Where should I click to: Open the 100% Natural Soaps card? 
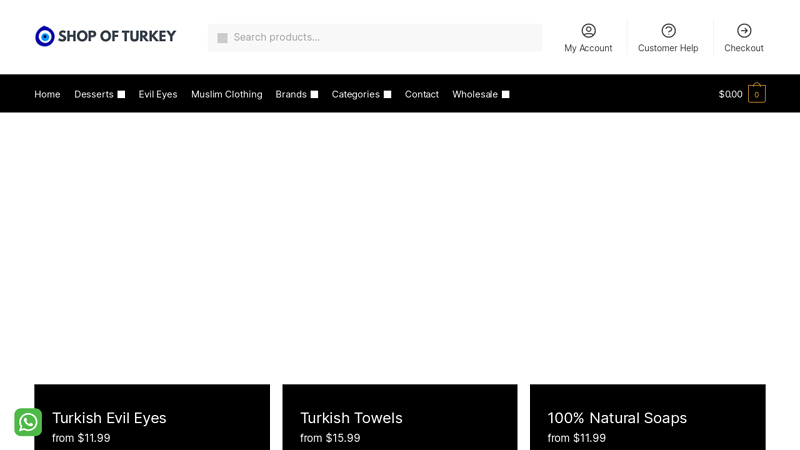pyautogui.click(x=648, y=417)
